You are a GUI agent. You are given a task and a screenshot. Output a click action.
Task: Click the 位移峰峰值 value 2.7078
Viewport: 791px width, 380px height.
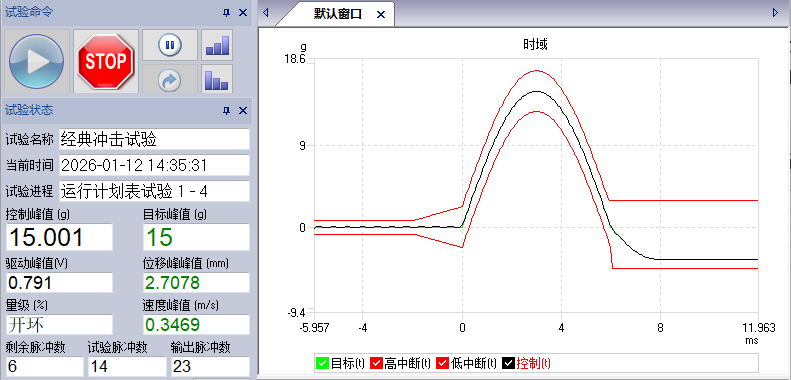click(196, 283)
